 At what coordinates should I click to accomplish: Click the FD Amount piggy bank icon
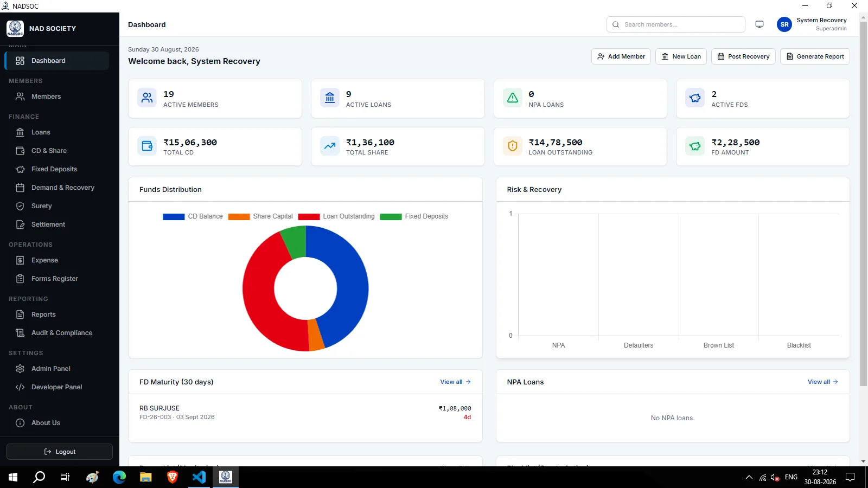[695, 146]
